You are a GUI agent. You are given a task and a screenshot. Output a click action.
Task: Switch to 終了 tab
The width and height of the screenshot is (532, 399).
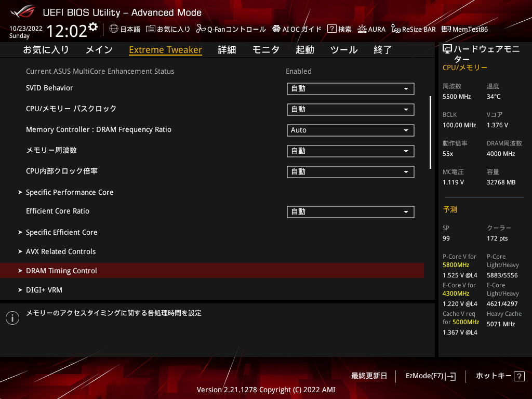pyautogui.click(x=383, y=50)
